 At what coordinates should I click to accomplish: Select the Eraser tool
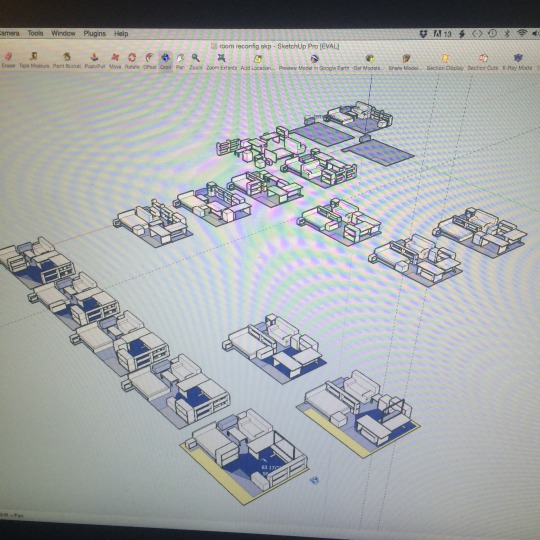click(8, 60)
